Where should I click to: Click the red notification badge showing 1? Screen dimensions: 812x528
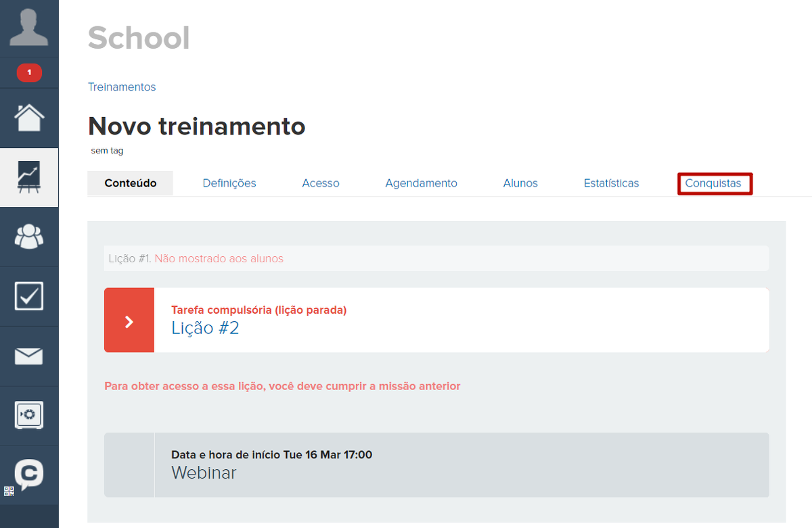(x=29, y=72)
